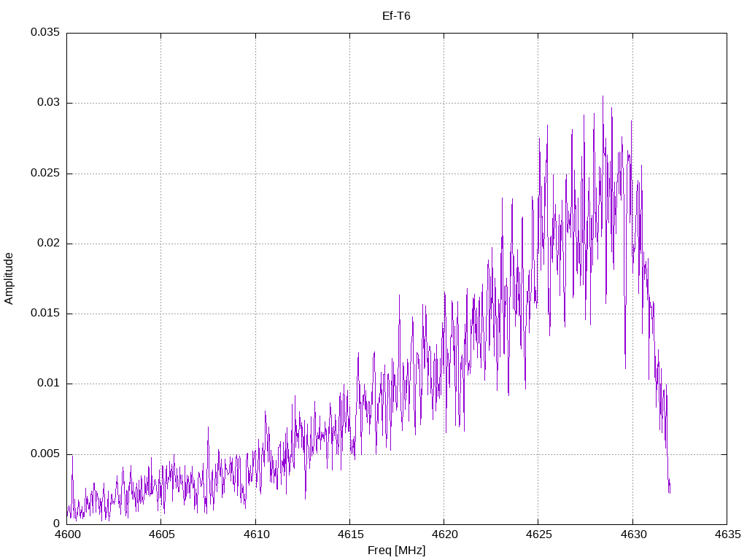
Task: Click the 0.02 y-axis tick label
Action: 49,243
